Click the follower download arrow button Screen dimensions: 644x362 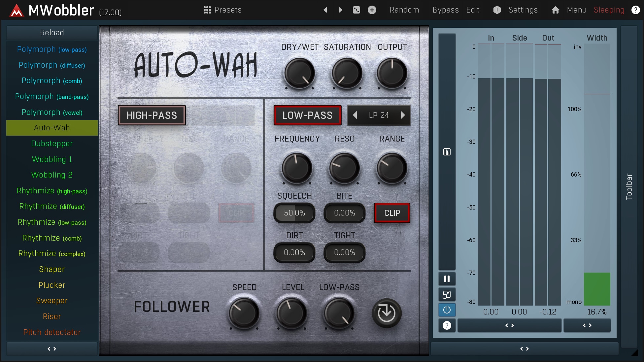[386, 313]
